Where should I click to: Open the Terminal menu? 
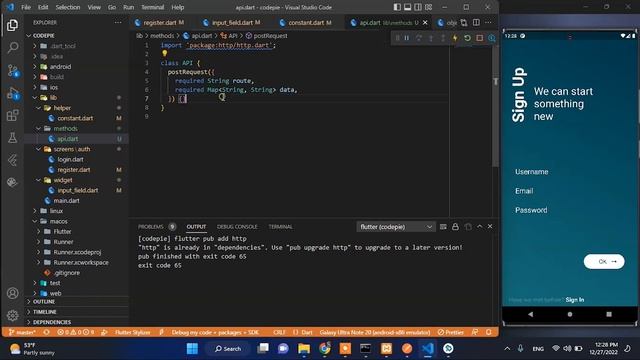(x=152, y=7)
